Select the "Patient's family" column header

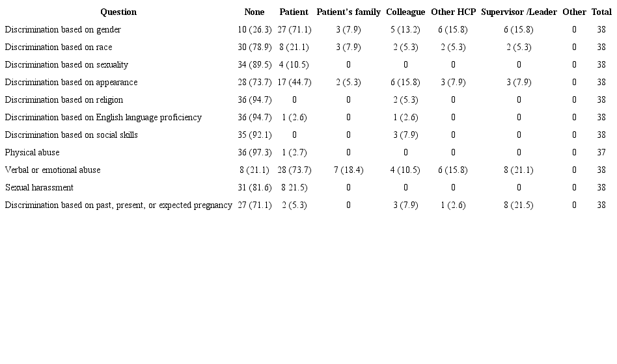click(348, 12)
